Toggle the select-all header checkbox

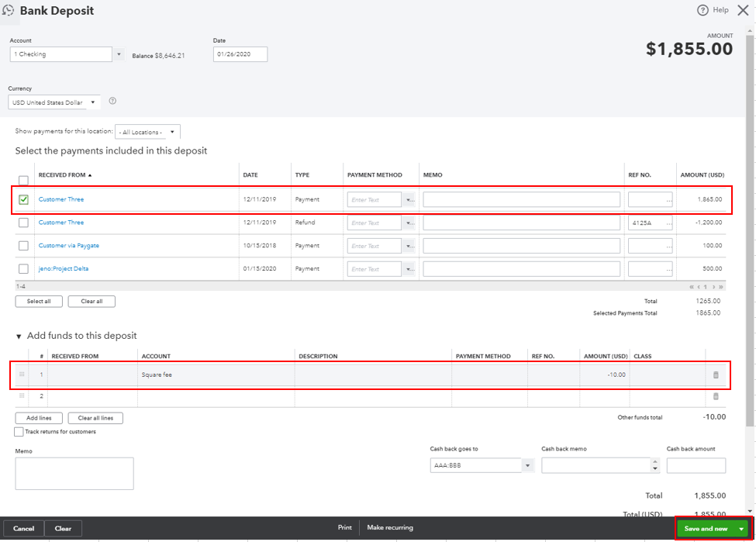pos(23,181)
